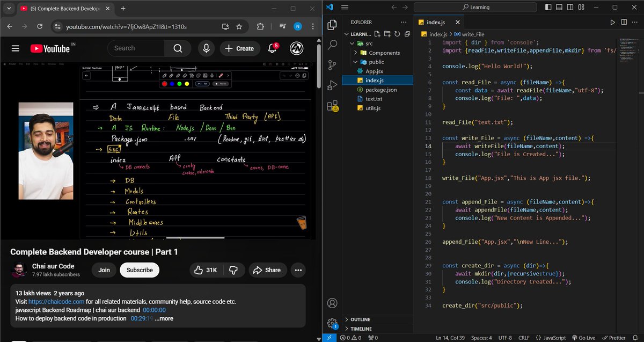Select text.txt in the Explorer tree
The height and width of the screenshot is (342, 644).
click(x=375, y=99)
